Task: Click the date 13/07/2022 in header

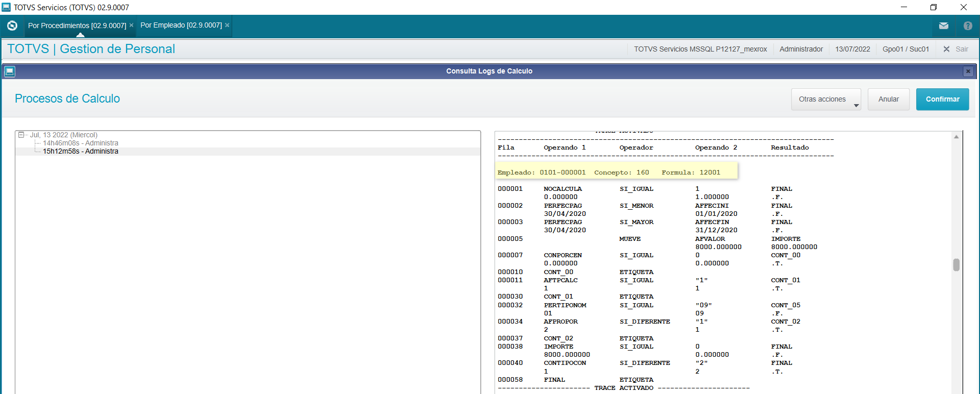Action: (x=852, y=49)
